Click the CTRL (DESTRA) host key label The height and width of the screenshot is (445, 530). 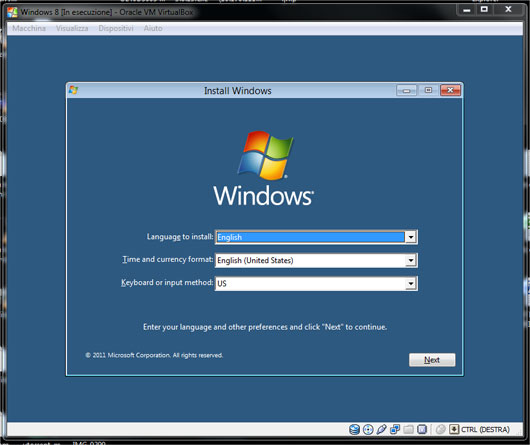[485, 430]
